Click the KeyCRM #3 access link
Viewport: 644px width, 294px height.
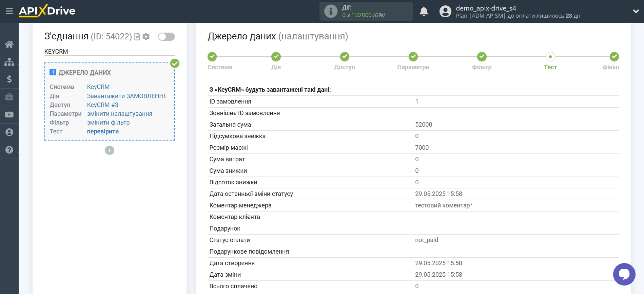pyautogui.click(x=102, y=105)
